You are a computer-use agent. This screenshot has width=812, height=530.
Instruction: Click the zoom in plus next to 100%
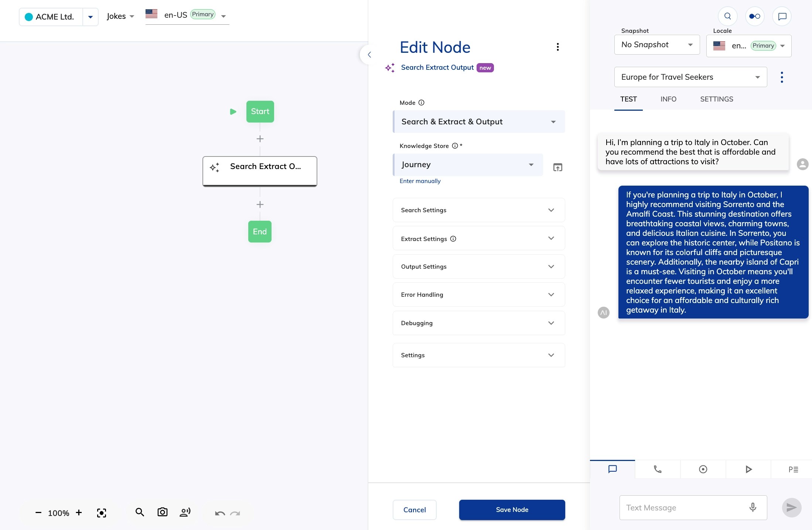79,513
